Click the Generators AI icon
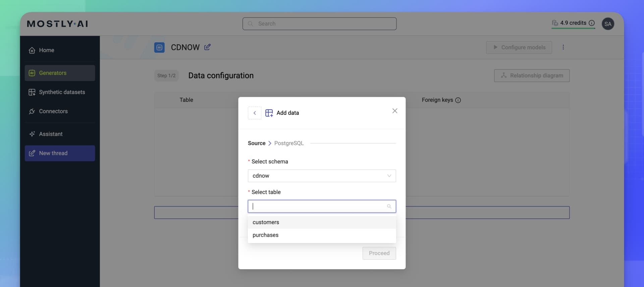Image resolution: width=644 pixels, height=287 pixels. click(x=32, y=73)
